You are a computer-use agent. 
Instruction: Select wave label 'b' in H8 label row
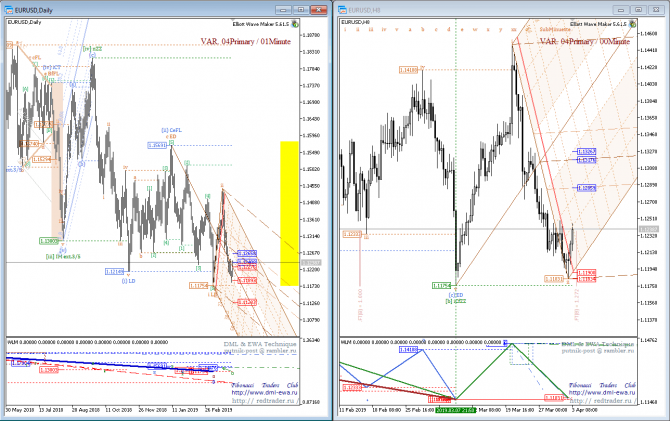(423, 29)
